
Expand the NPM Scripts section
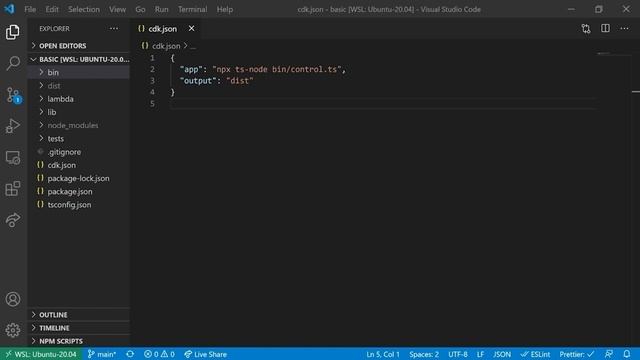(79, 341)
